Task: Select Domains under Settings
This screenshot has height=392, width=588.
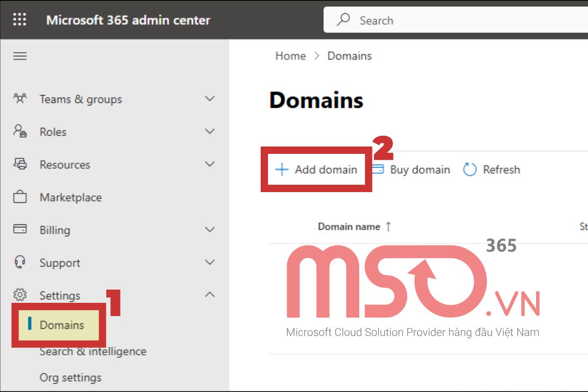Action: point(62,325)
